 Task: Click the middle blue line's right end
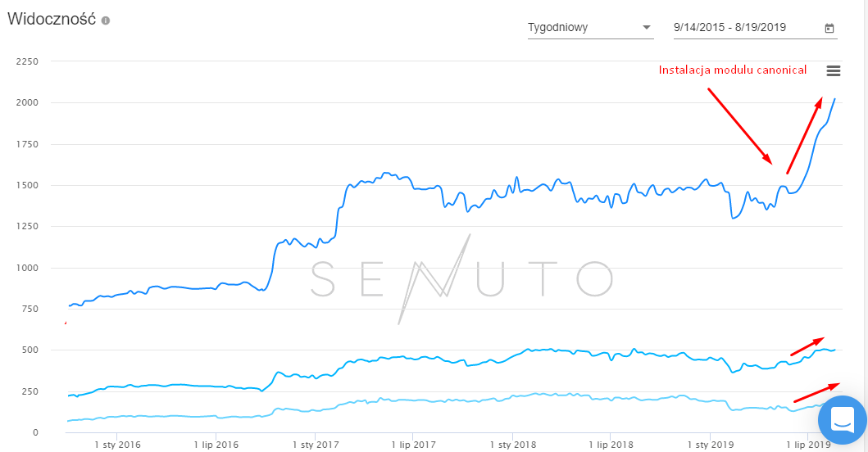(834, 350)
